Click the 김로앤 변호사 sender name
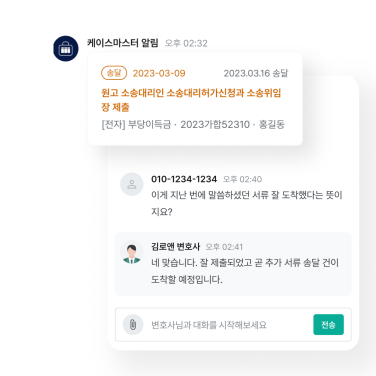376x376 pixels. click(175, 247)
